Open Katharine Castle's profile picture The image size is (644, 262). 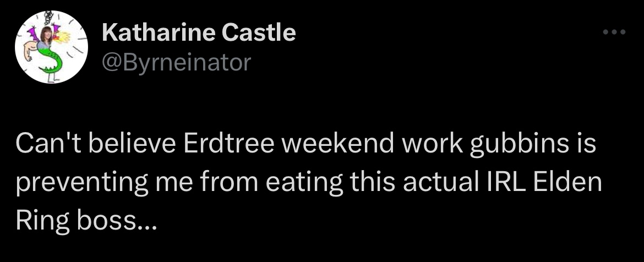click(51, 47)
